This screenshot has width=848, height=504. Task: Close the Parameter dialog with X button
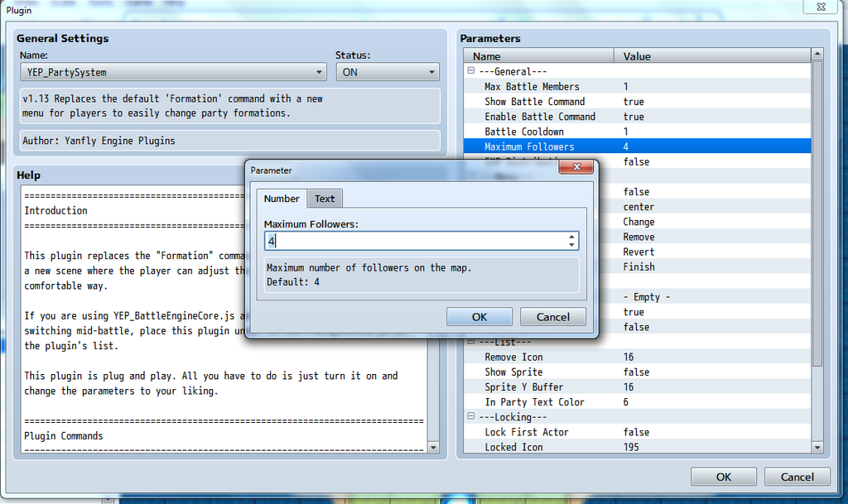tap(574, 169)
